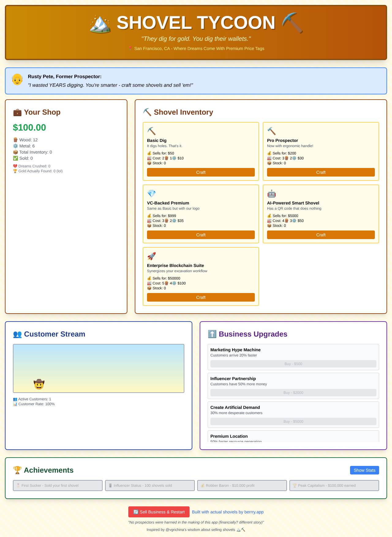The width and height of the screenshot is (392, 537).
Task: Click the AI-Powered Smart Shovel robot icon
Action: (271, 194)
